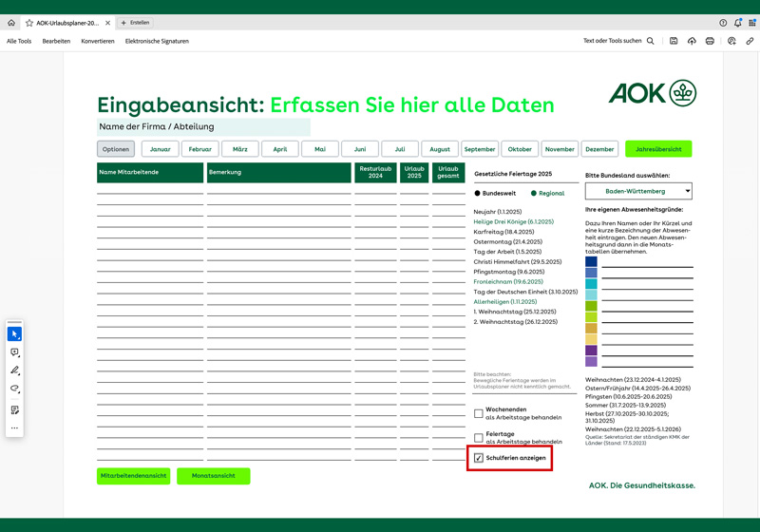
Task: Click holiday Heilige Drei Könige (6.1.2025)
Action: coord(513,222)
